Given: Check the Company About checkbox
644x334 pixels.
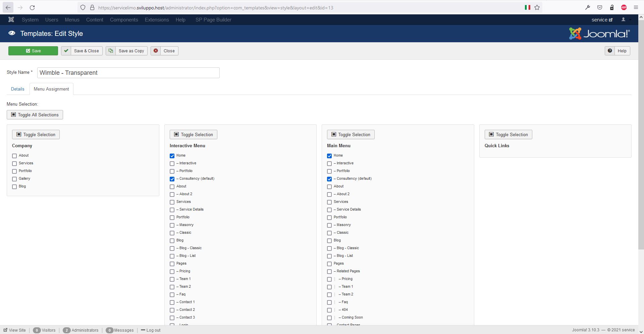Looking at the screenshot, I should (x=14, y=156).
